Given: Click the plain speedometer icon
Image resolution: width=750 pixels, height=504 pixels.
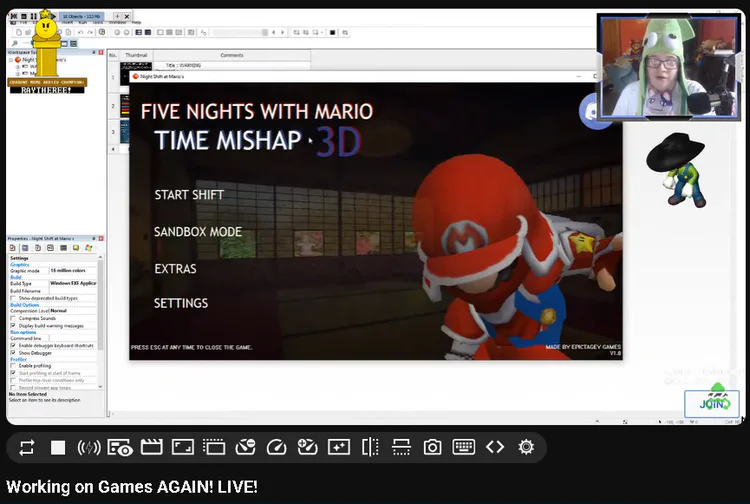Looking at the screenshot, I should [276, 448].
